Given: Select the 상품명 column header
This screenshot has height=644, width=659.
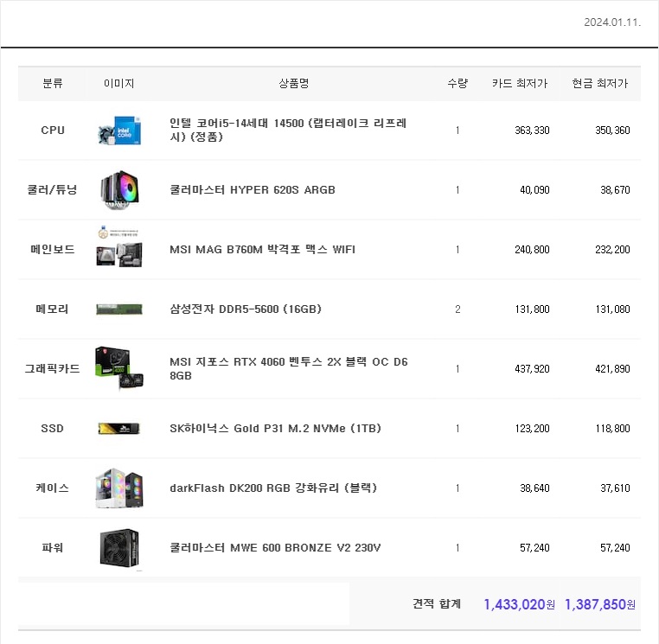Looking at the screenshot, I should tap(294, 83).
